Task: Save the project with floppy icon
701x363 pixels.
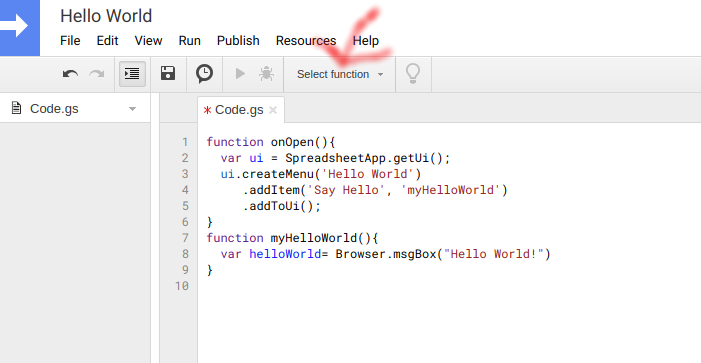Action: tap(168, 73)
